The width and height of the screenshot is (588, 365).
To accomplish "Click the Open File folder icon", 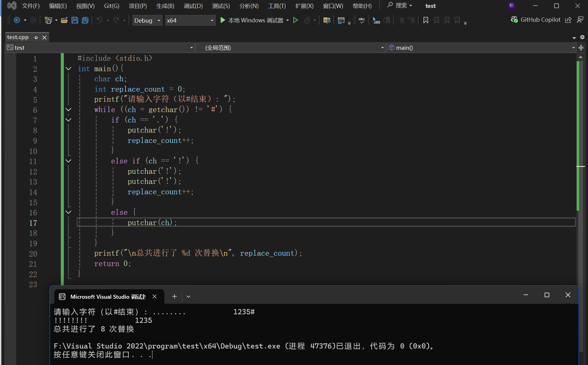I will pos(64,20).
